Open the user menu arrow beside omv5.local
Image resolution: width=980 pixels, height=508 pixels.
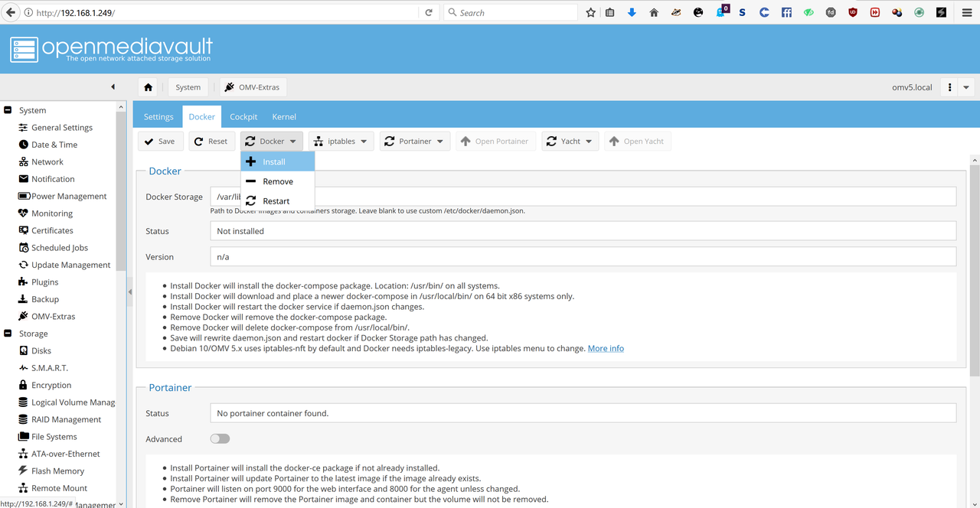[966, 87]
